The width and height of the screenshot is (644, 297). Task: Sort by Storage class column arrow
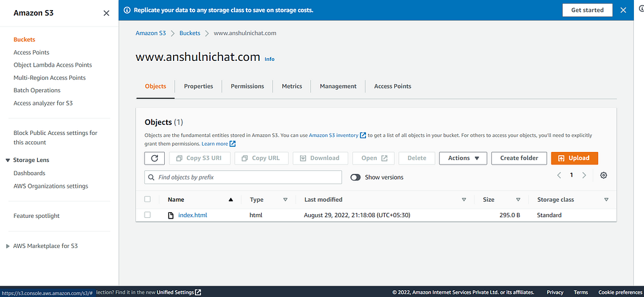(606, 200)
